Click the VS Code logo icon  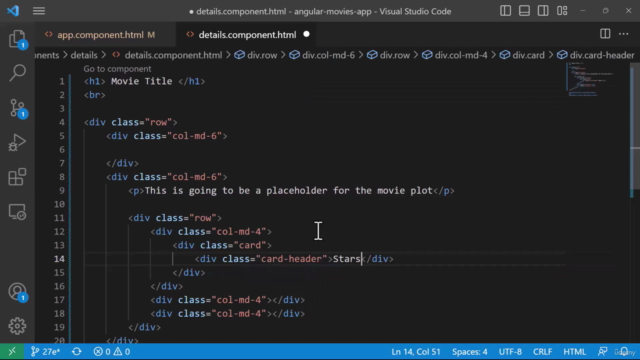tap(13, 11)
